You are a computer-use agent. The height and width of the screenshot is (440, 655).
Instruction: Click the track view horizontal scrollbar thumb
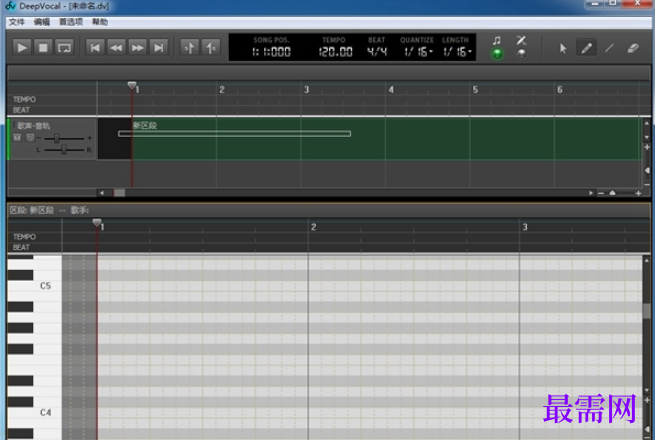[x=119, y=193]
